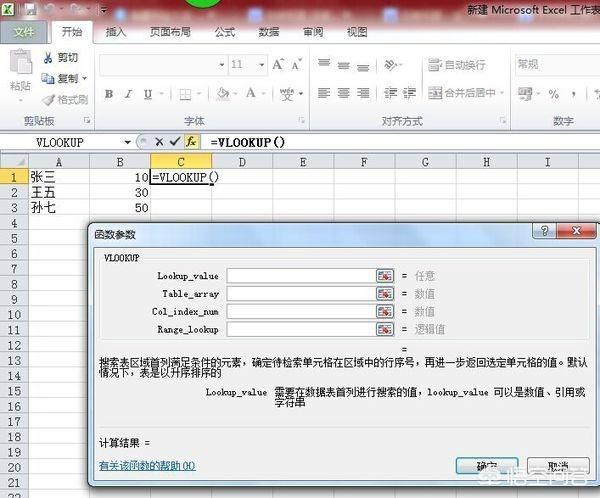Select cell A2 containing 王五
This screenshot has height=498, width=600.
(x=58, y=192)
